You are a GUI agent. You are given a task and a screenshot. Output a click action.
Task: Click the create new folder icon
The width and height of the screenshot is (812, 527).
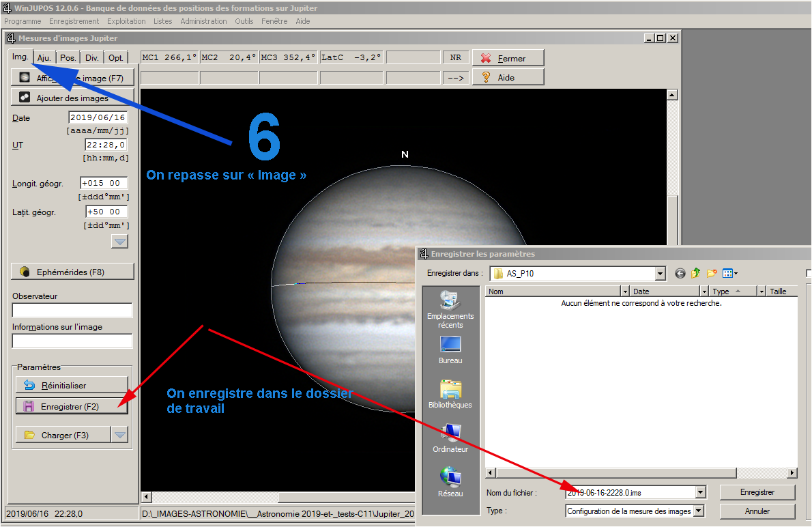pyautogui.click(x=712, y=273)
